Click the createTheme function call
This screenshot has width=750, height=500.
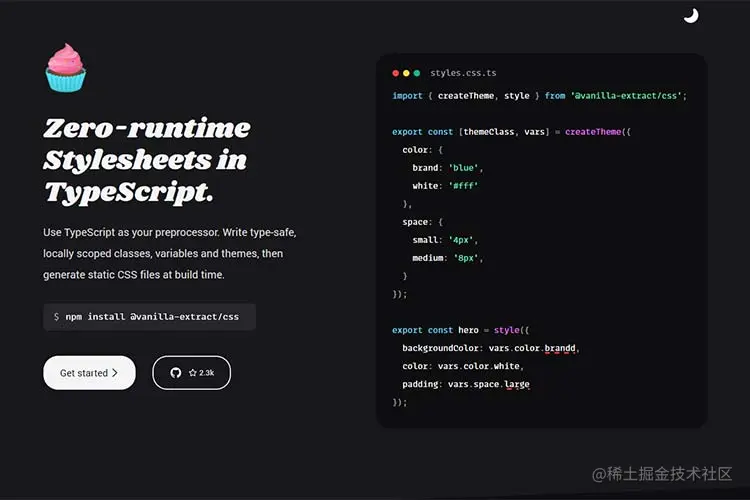pyautogui.click(x=593, y=132)
